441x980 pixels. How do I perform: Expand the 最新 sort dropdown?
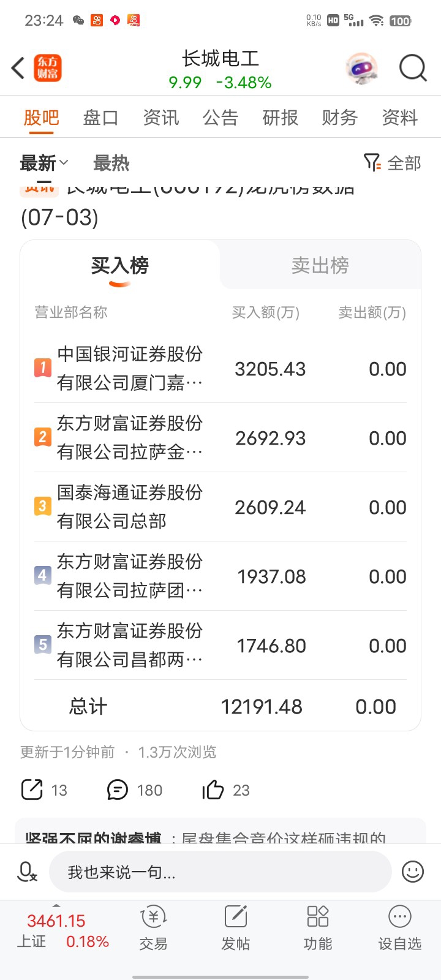coord(44,164)
